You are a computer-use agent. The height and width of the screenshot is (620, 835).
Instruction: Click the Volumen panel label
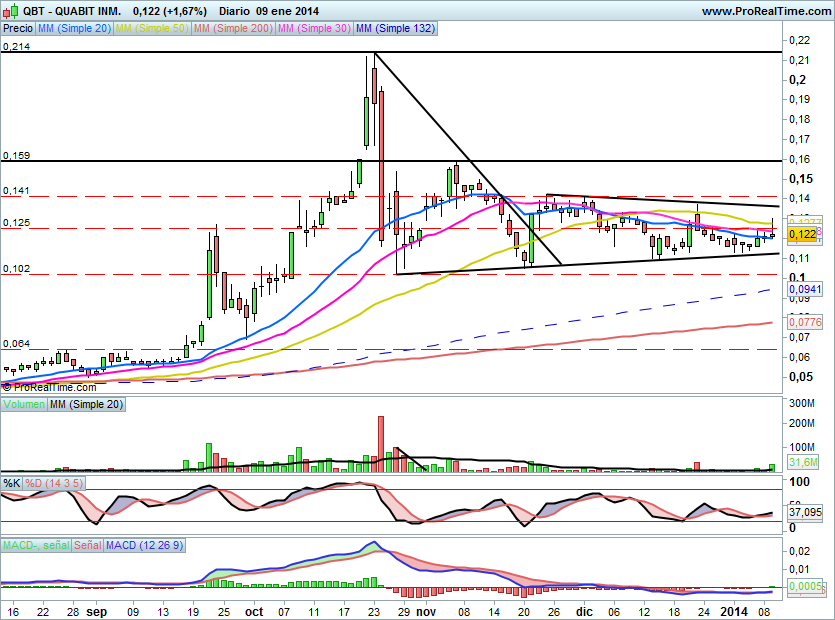tap(25, 405)
